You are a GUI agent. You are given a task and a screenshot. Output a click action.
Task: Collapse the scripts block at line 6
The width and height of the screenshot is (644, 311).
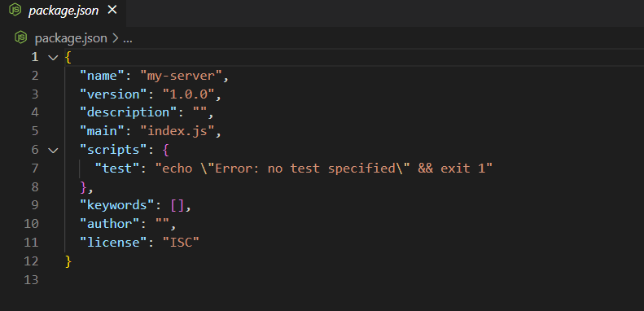[x=53, y=150]
